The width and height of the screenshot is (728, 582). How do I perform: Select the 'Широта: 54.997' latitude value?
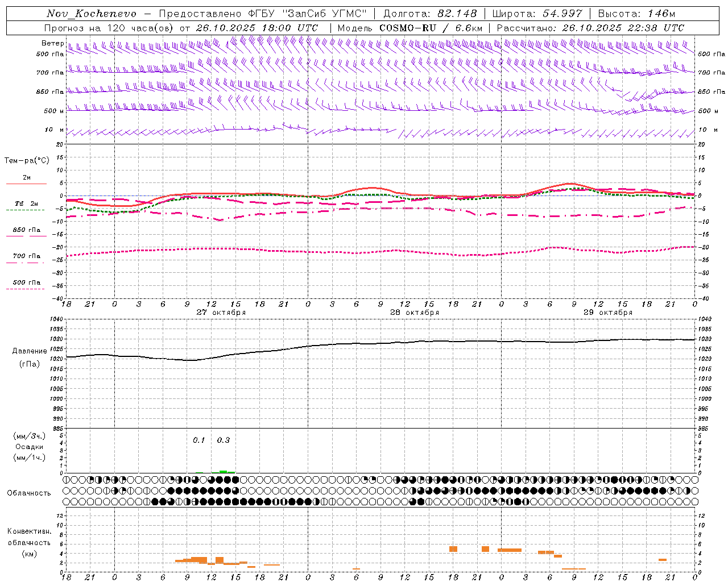tap(537, 14)
